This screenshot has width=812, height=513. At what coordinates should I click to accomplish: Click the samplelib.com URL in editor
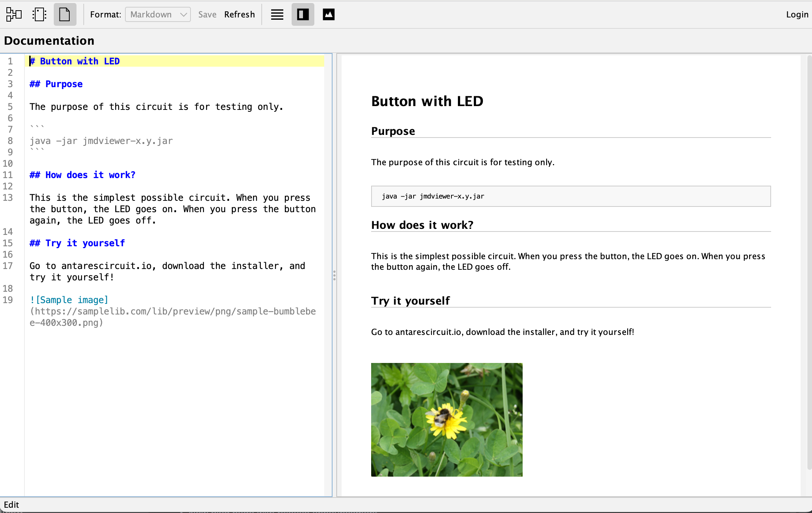173,317
